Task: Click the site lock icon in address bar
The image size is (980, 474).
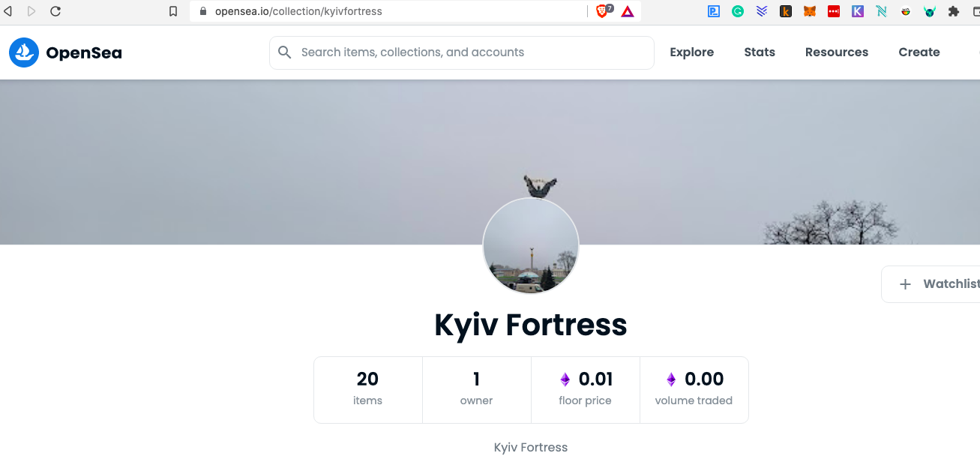Action: pyautogui.click(x=202, y=11)
